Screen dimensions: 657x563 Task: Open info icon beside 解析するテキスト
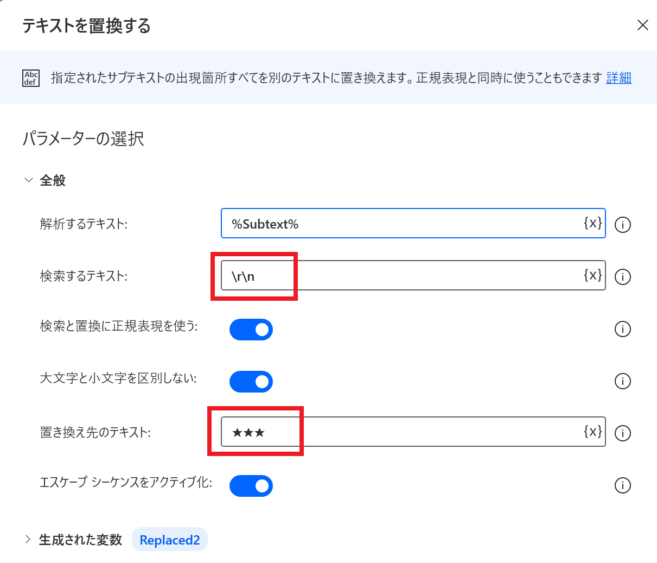pos(623,225)
